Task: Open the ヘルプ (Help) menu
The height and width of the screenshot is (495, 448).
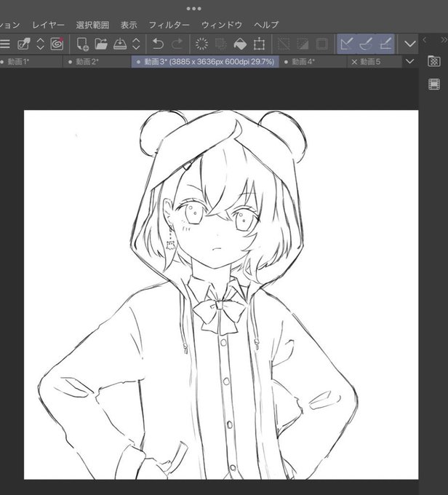Action: (267, 25)
